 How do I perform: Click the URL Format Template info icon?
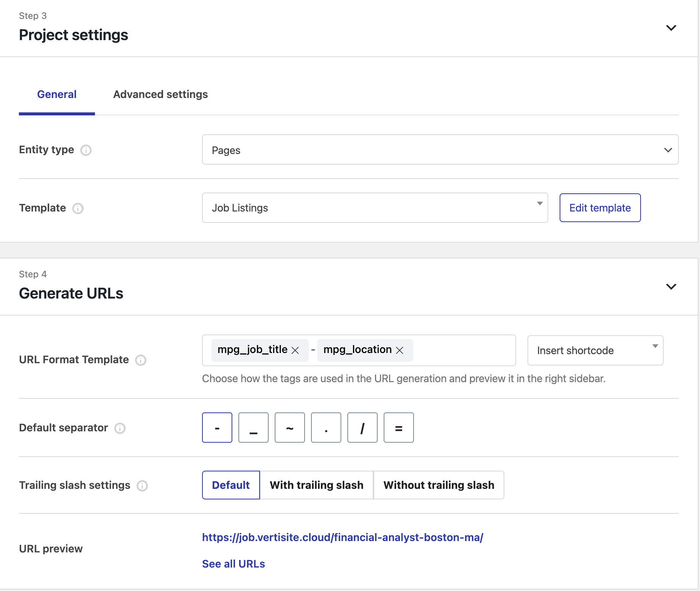click(x=141, y=360)
